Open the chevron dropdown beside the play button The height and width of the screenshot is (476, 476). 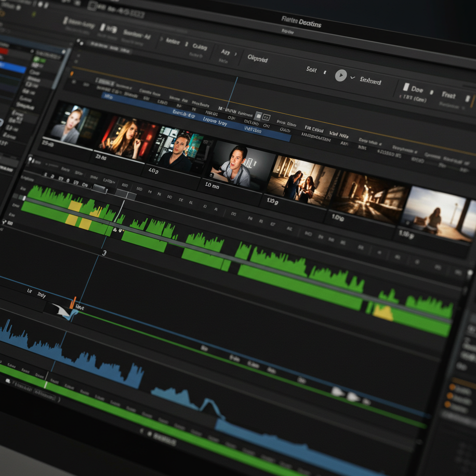point(352,78)
